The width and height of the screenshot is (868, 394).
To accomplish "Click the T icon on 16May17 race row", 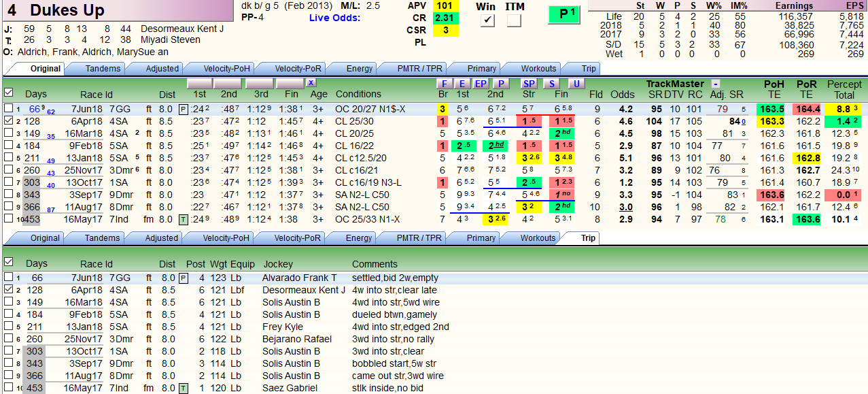I will coord(182,219).
